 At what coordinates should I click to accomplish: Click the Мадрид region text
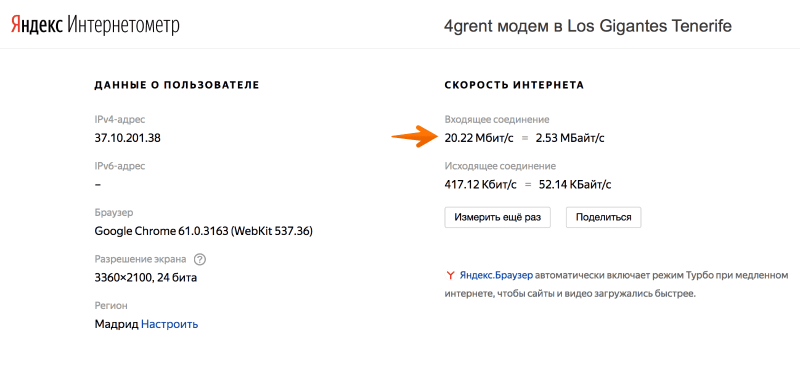tap(116, 324)
